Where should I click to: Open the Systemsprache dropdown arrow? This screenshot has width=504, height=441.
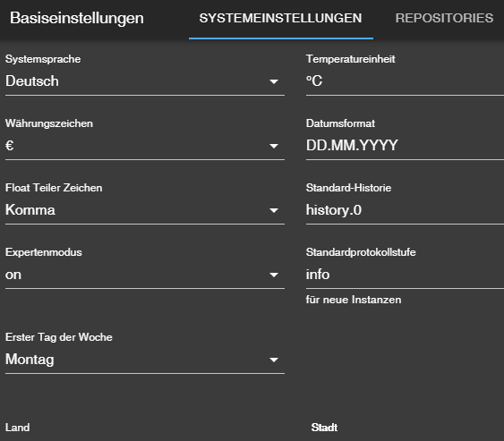(x=274, y=81)
